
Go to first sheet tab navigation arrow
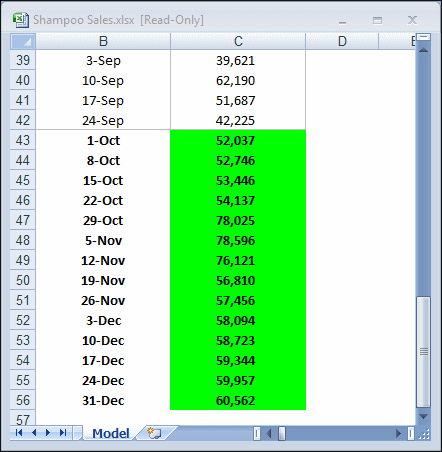pos(19,433)
